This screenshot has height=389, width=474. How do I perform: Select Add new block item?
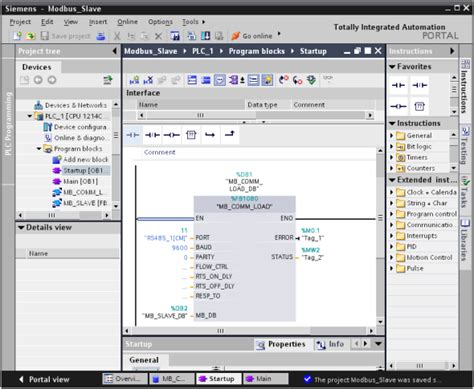(x=80, y=159)
